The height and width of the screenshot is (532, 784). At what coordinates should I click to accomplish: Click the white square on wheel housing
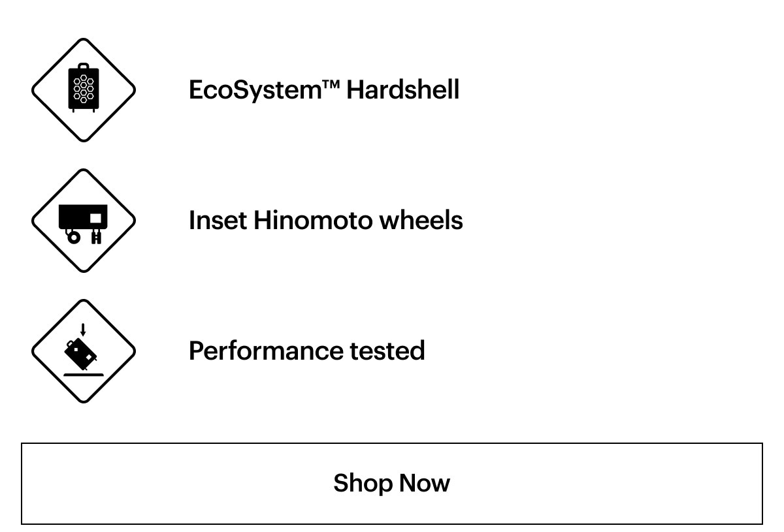[95, 217]
